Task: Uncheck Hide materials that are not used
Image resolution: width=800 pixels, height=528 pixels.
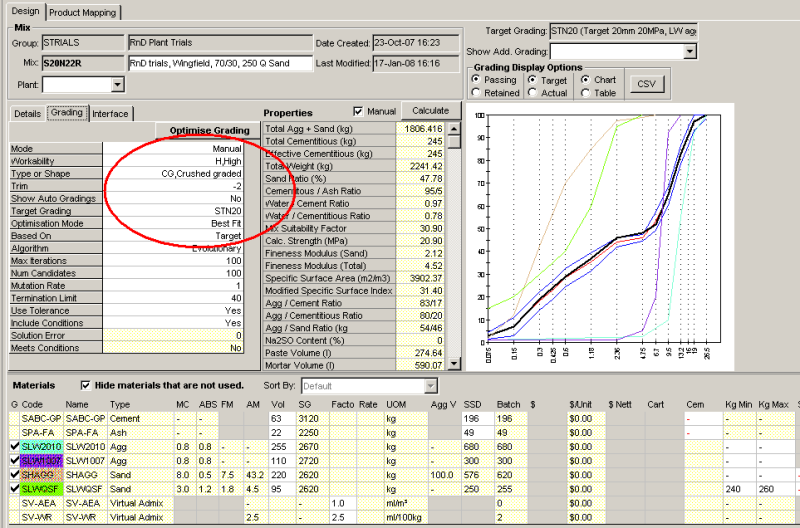Action: [85, 385]
